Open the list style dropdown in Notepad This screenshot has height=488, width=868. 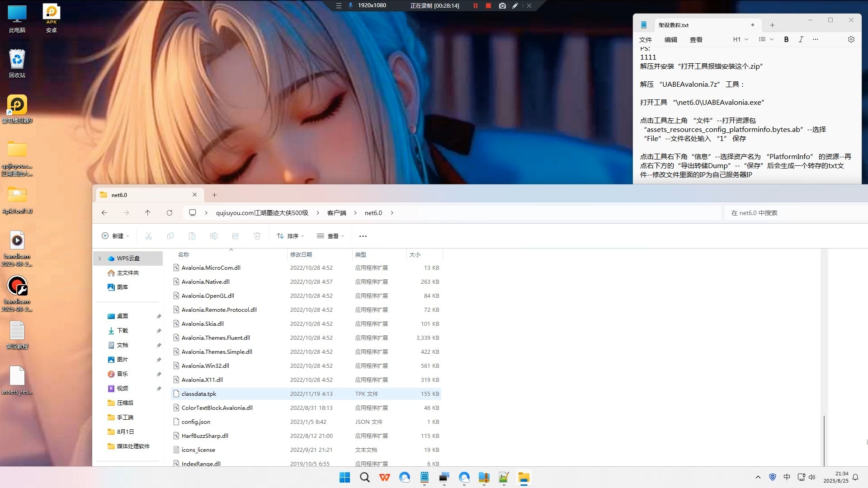(x=766, y=39)
